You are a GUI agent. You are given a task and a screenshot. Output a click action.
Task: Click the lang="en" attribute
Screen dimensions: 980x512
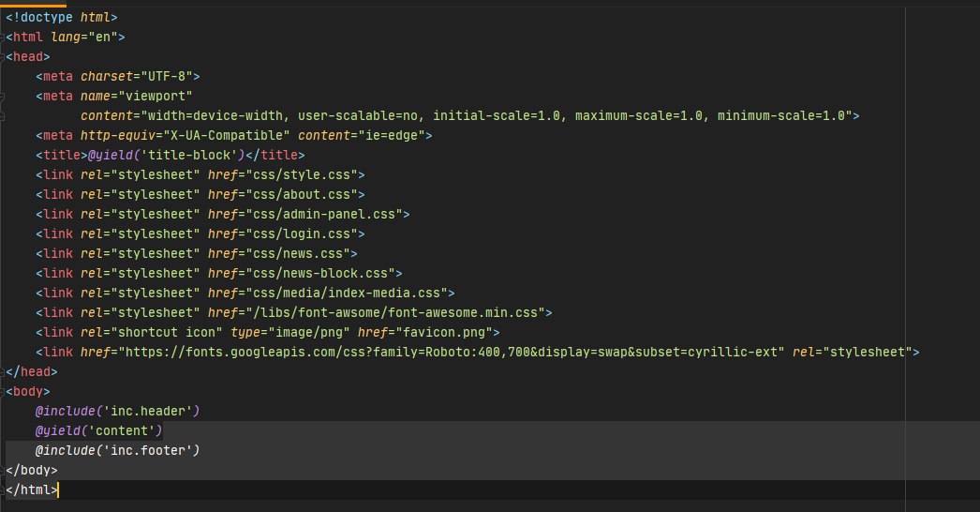(84, 37)
